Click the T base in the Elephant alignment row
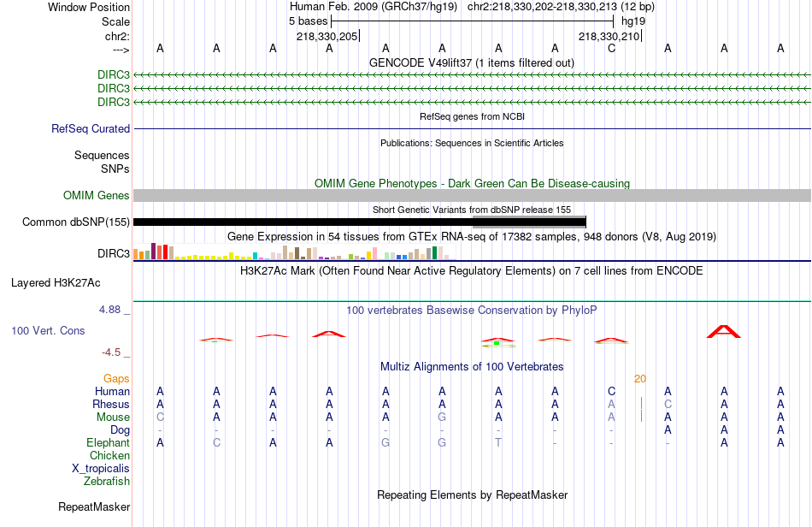 (x=498, y=442)
